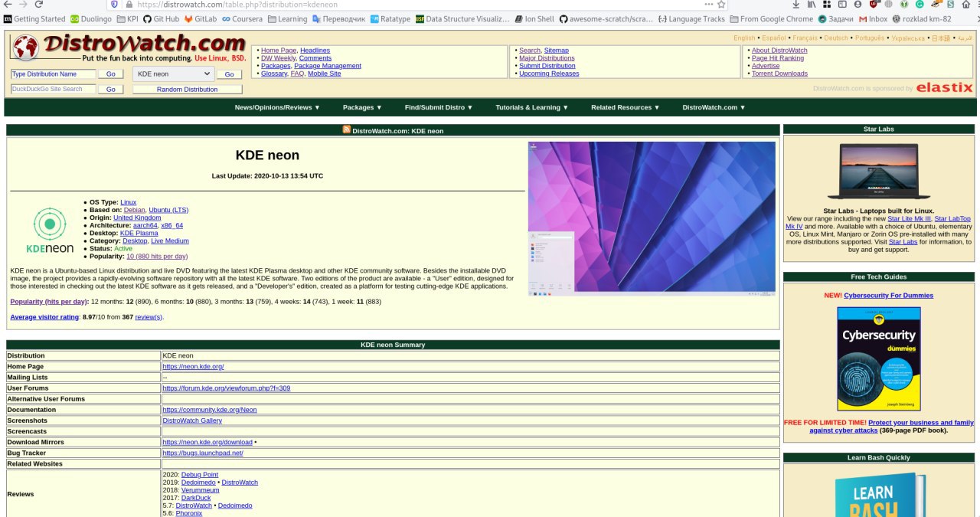Image resolution: width=980 pixels, height=517 pixels.
Task: Open the Git Hub bookmark
Action: [x=161, y=19]
